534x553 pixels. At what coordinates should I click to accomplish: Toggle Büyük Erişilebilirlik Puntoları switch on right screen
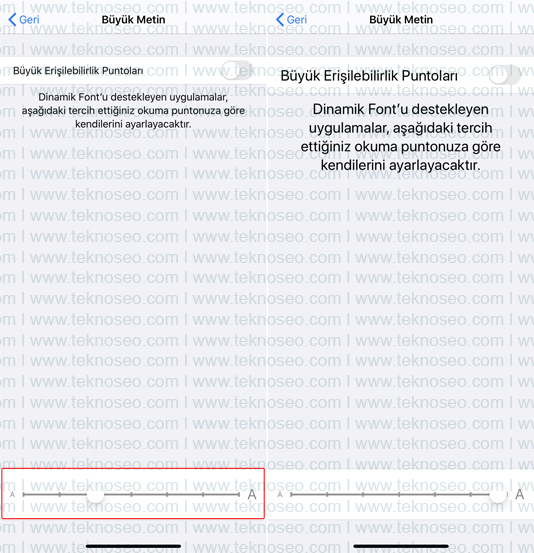[x=505, y=75]
